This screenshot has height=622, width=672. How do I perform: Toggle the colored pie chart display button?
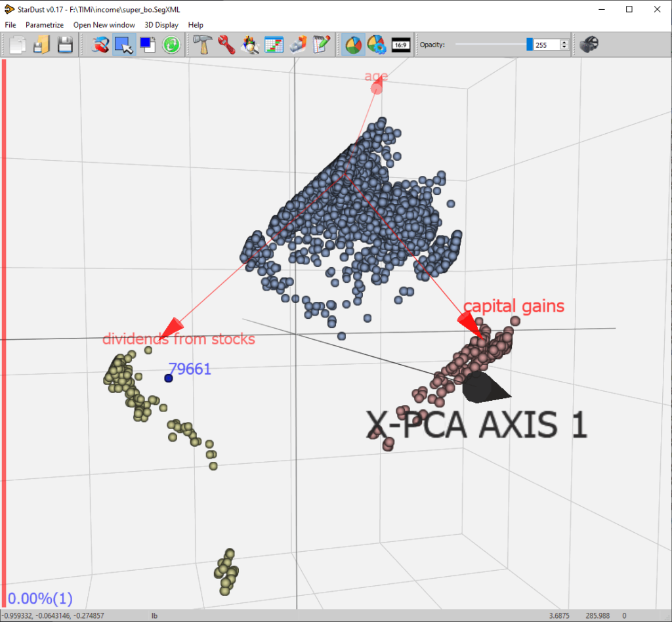coord(353,45)
